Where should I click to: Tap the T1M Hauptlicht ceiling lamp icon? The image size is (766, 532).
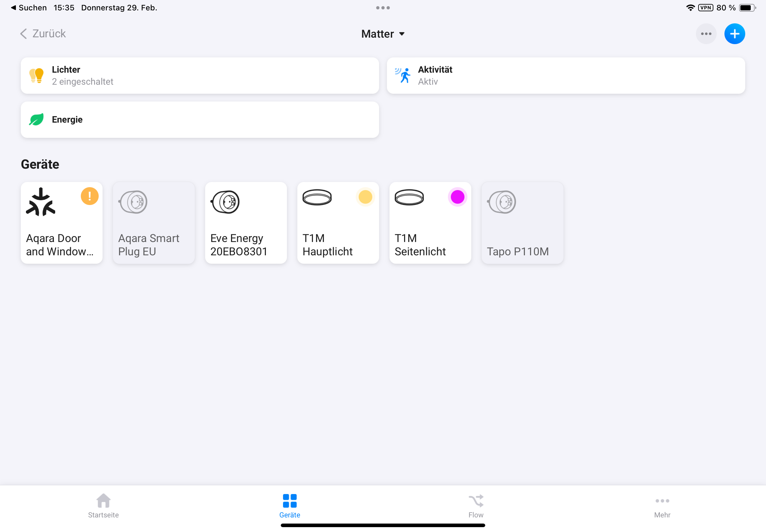pos(317,197)
